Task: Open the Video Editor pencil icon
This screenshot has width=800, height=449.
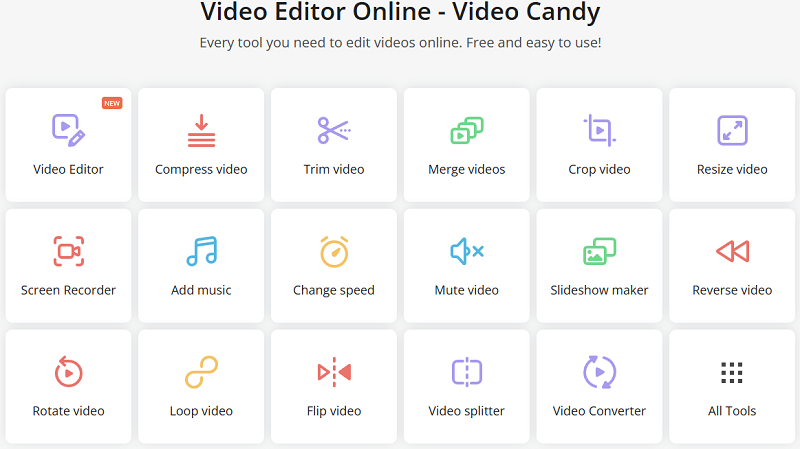Action: (68, 130)
